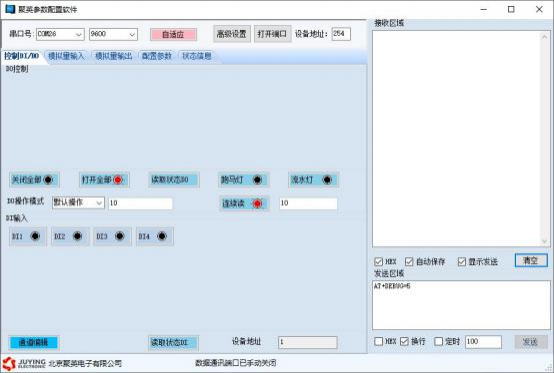Click the receive area scrollbar down arrow
The height and width of the screenshot is (373, 554).
pyautogui.click(x=544, y=241)
